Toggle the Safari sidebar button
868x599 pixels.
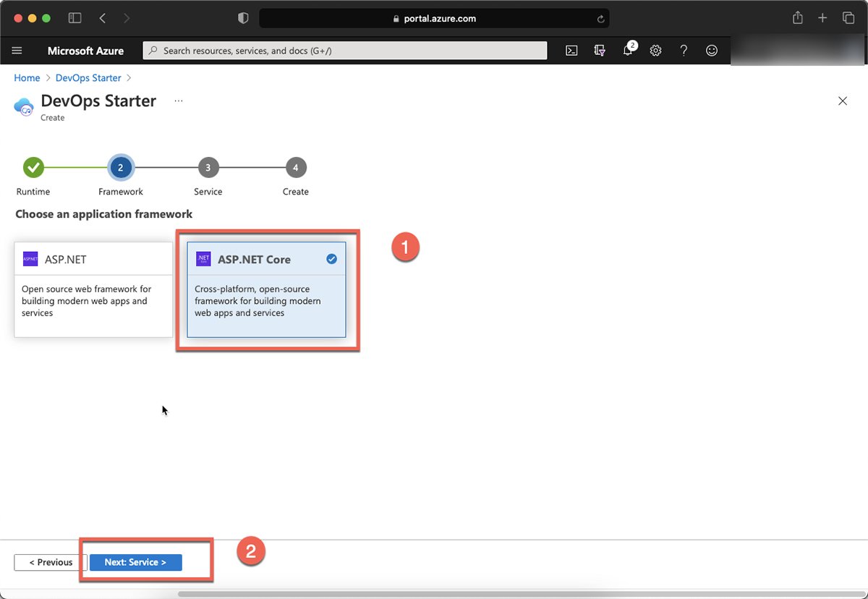pyautogui.click(x=75, y=18)
